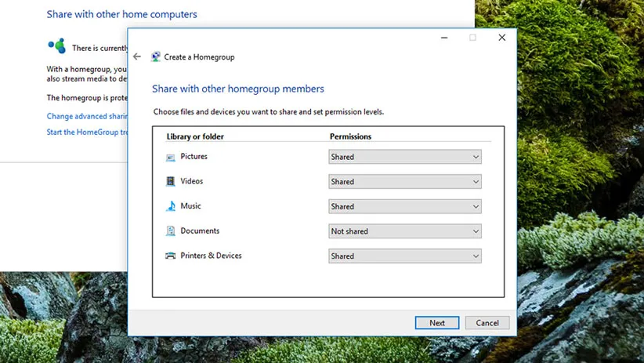Click the Documents library icon
The width and height of the screenshot is (644, 363).
(x=171, y=231)
